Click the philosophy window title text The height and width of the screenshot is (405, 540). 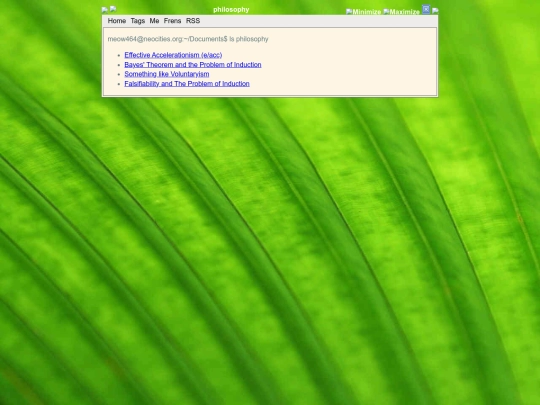pos(231,10)
